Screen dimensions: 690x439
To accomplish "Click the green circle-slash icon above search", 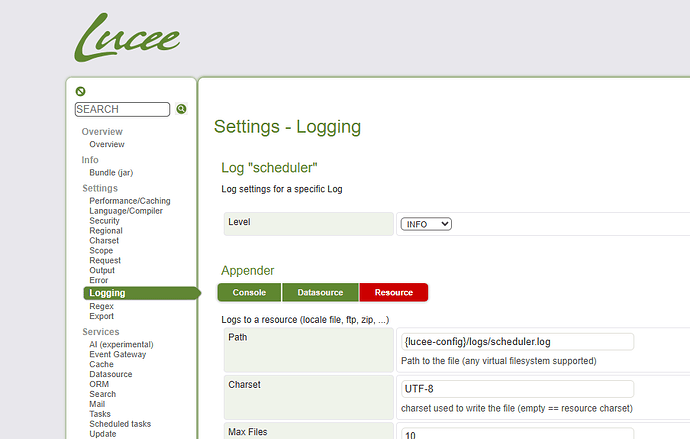I will [x=81, y=91].
